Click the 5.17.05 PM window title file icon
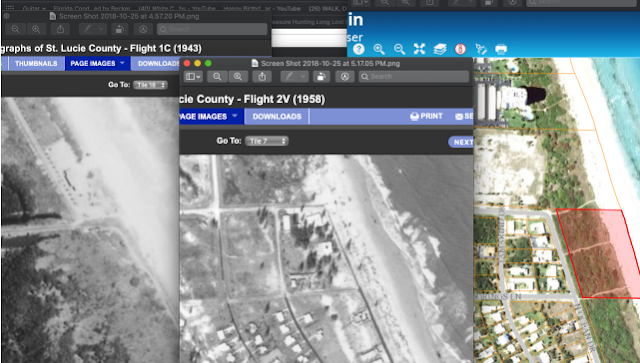The width and height of the screenshot is (640, 363). click(255, 63)
